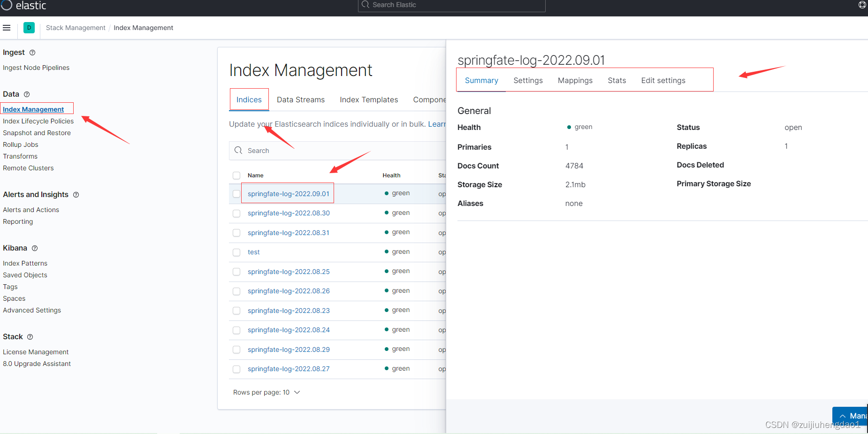
Task: Open License Management
Action: tap(36, 352)
